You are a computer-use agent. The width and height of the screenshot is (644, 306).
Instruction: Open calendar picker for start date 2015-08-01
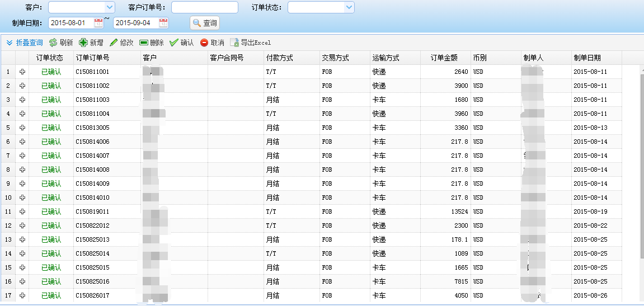pyautogui.click(x=98, y=23)
